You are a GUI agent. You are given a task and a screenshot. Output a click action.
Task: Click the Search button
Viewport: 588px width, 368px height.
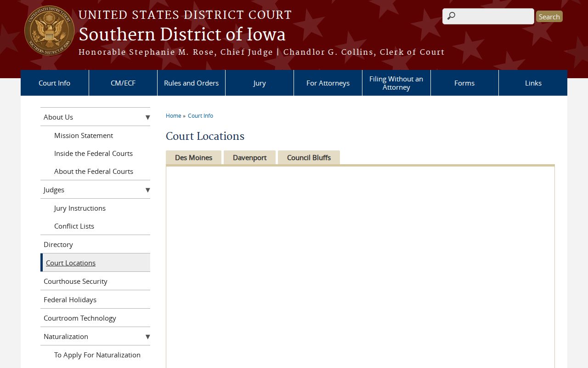click(549, 17)
